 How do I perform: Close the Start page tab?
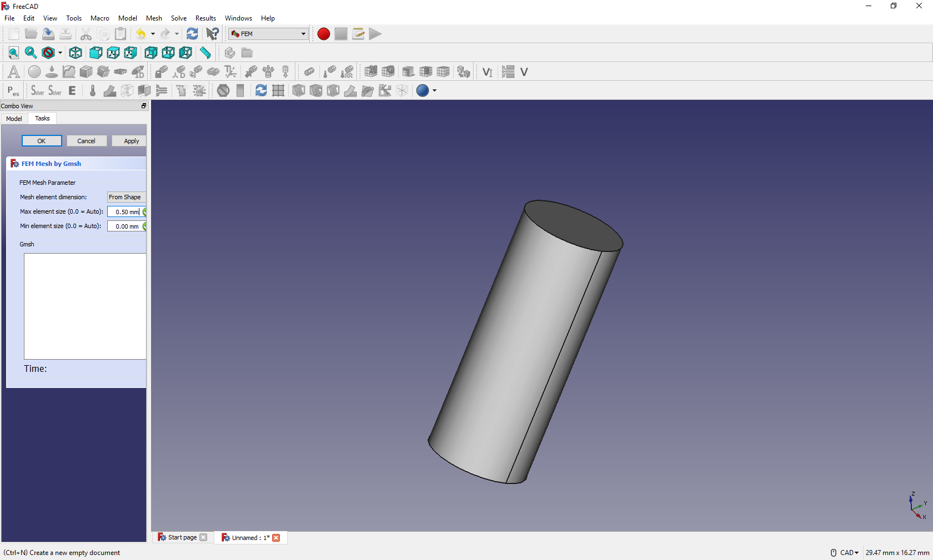203,537
